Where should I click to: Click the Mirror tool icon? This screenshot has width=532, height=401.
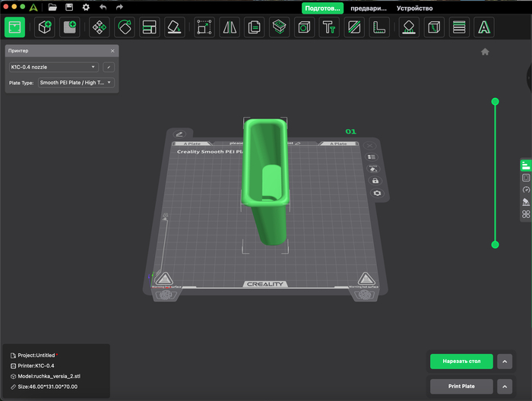pyautogui.click(x=230, y=27)
